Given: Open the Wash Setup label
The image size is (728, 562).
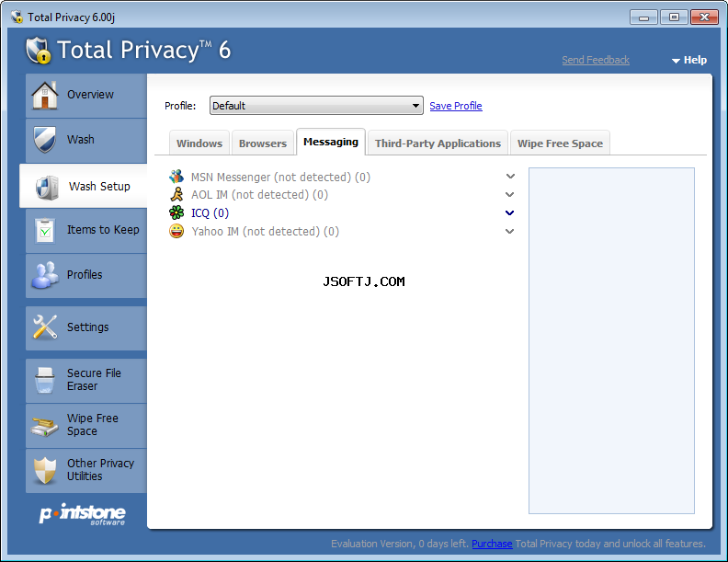Looking at the screenshot, I should (99, 186).
